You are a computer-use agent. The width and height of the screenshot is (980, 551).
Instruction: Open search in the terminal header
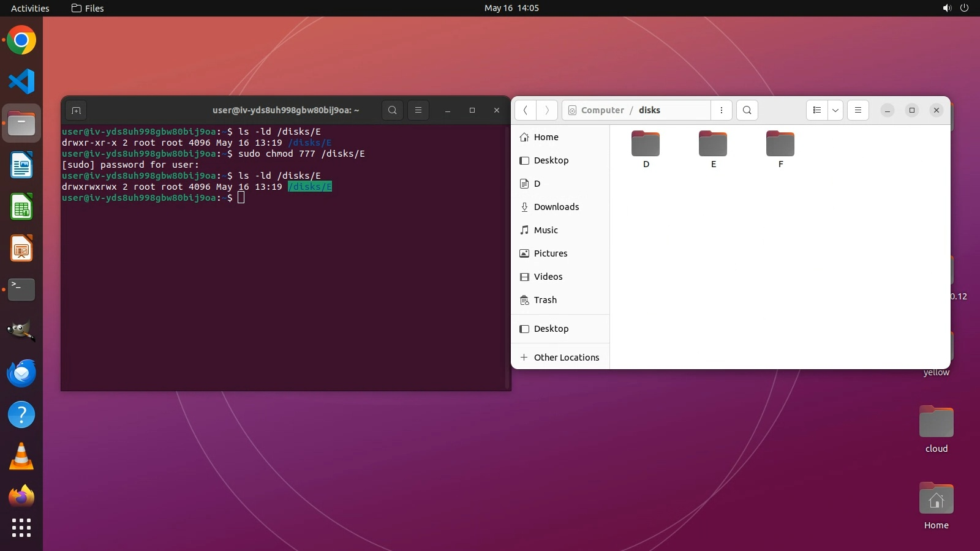pyautogui.click(x=393, y=110)
